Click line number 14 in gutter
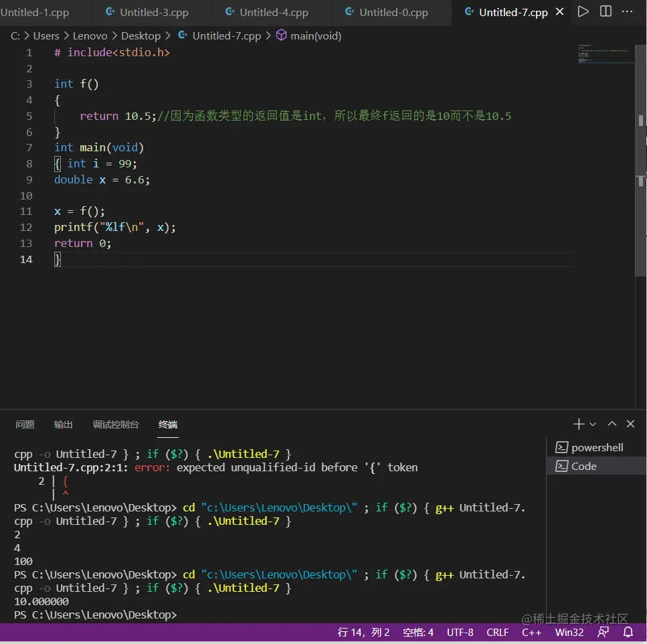Viewport: 647px width, 644px height. tap(26, 259)
